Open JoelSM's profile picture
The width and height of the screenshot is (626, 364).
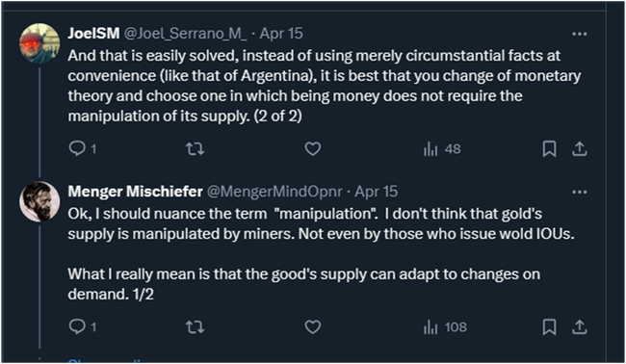click(39, 43)
